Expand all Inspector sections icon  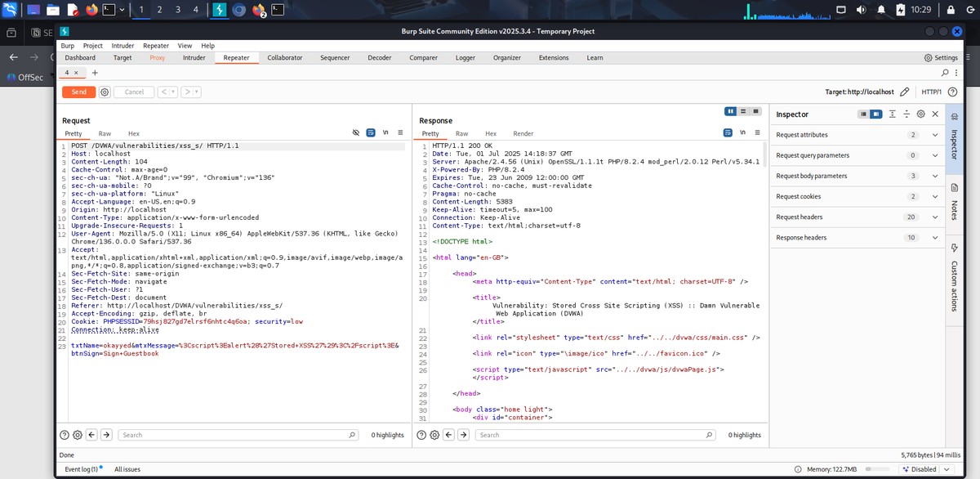[x=893, y=114]
